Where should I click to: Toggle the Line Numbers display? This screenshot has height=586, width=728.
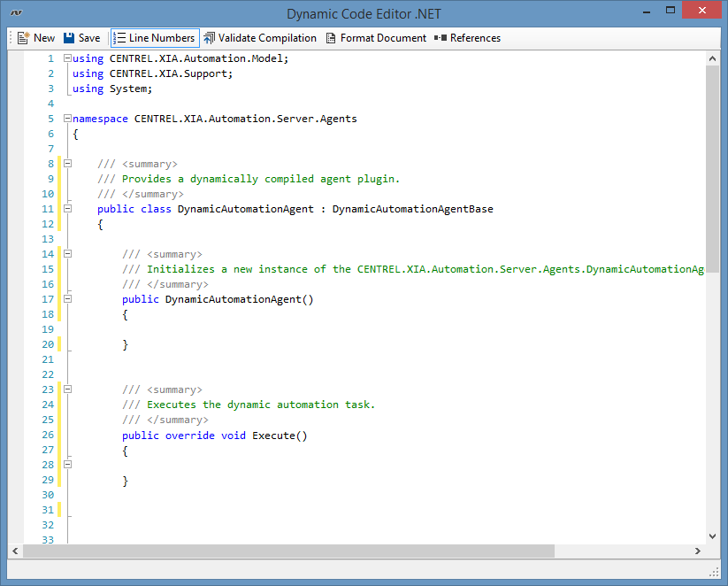tap(155, 38)
